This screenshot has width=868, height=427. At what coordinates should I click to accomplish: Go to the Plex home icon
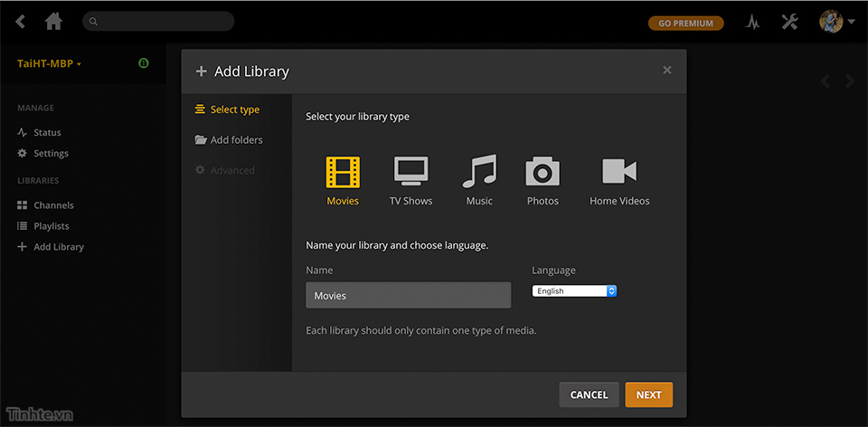pos(54,22)
